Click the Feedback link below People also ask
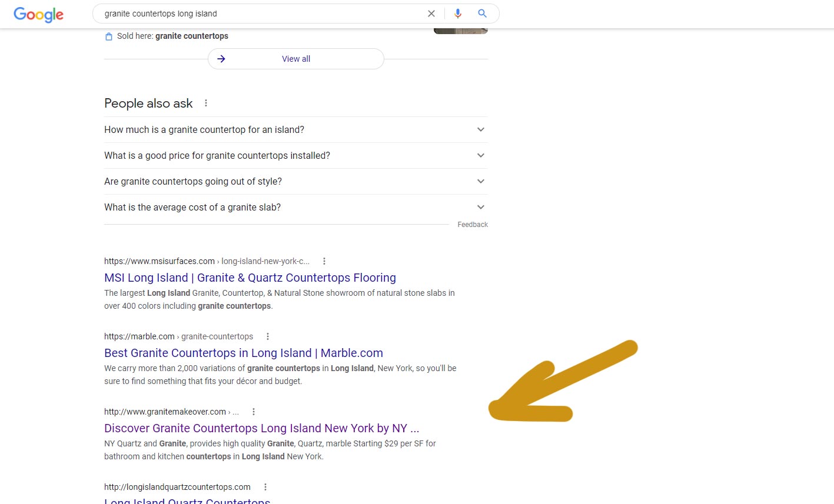Image resolution: width=834 pixels, height=504 pixels. [473, 225]
